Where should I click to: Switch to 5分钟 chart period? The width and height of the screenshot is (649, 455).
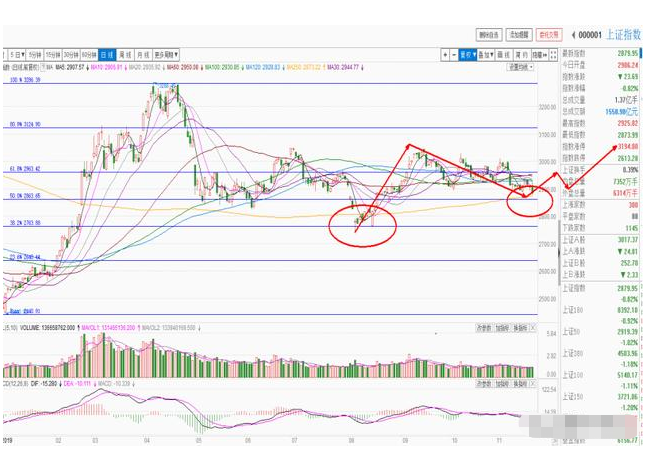tap(35, 55)
